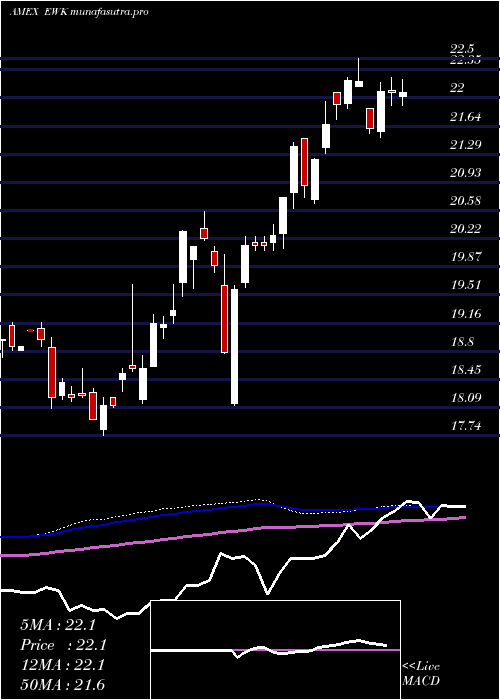This screenshot has width=500, height=700.
Task: Click the 19.16 price level label
Action: point(466,313)
